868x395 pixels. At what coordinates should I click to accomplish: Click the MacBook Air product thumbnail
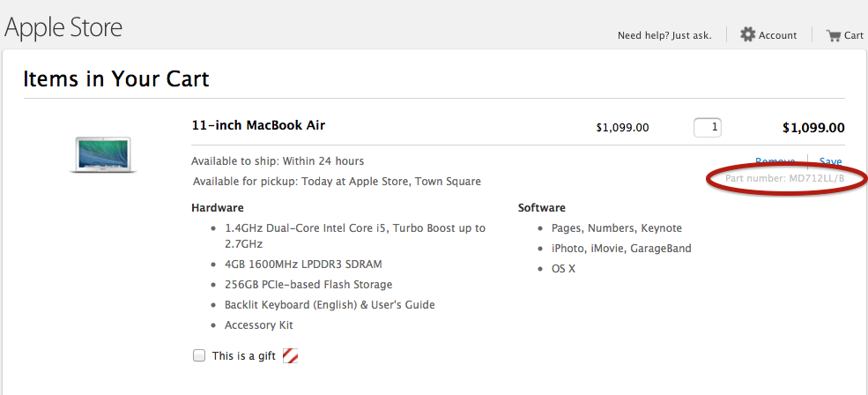tap(103, 154)
